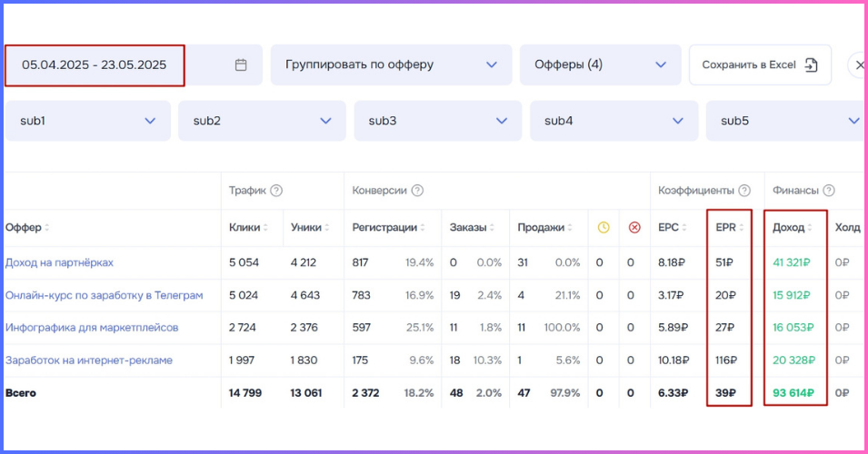Image resolution: width=868 pixels, height=454 pixels.
Task: Click the download icon in Сохранить в Excel
Action: [811, 64]
